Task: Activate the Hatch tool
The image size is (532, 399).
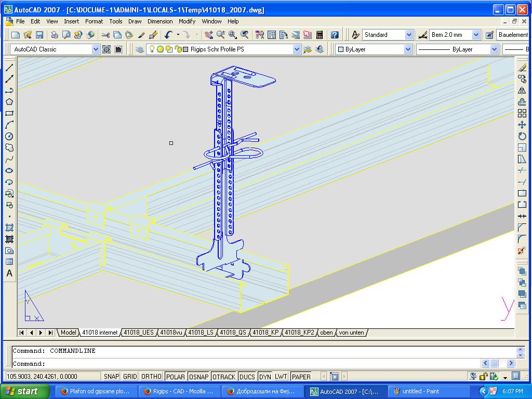Action: (x=9, y=228)
